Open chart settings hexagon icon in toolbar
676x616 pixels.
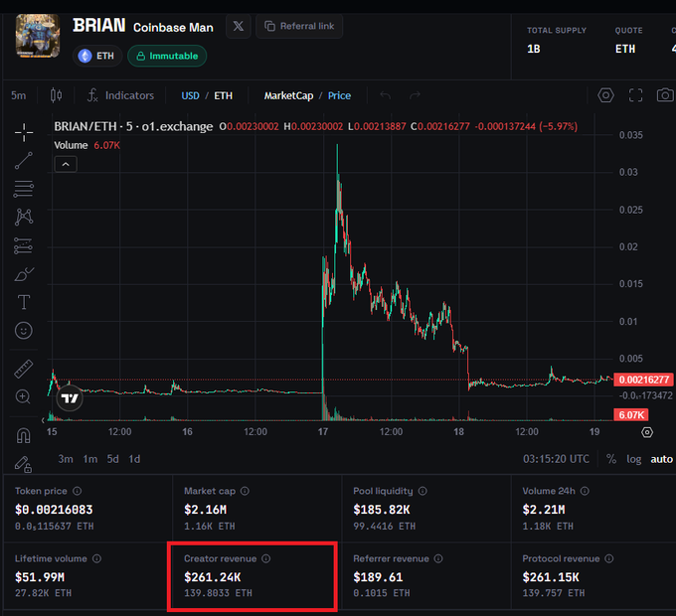[x=605, y=95]
